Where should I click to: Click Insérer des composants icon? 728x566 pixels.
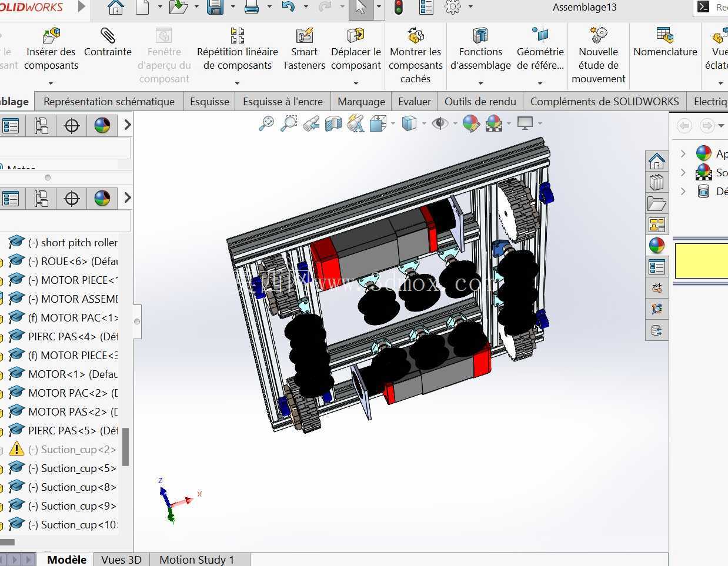(x=51, y=35)
